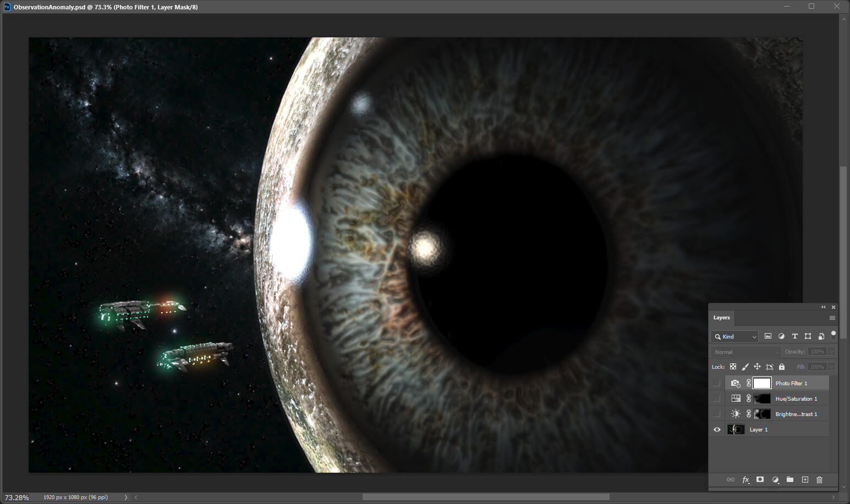Click the zoom percentage field 73.28%
The image size is (850, 504).
pyautogui.click(x=17, y=497)
